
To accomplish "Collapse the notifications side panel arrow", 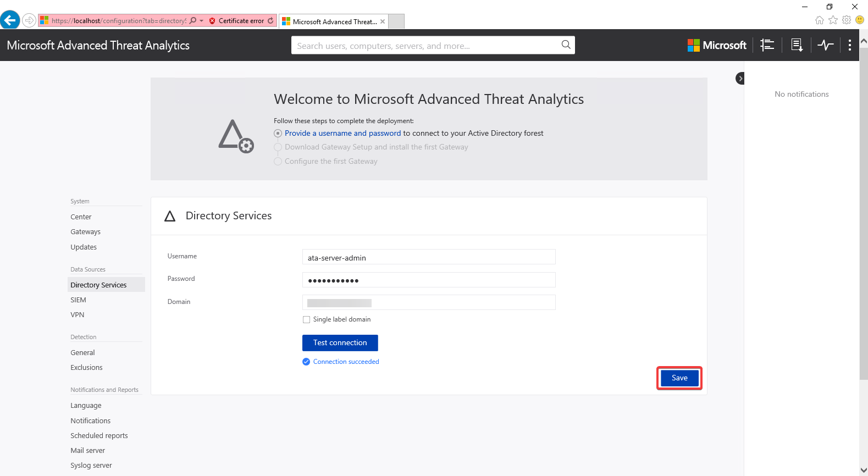I will click(x=740, y=79).
